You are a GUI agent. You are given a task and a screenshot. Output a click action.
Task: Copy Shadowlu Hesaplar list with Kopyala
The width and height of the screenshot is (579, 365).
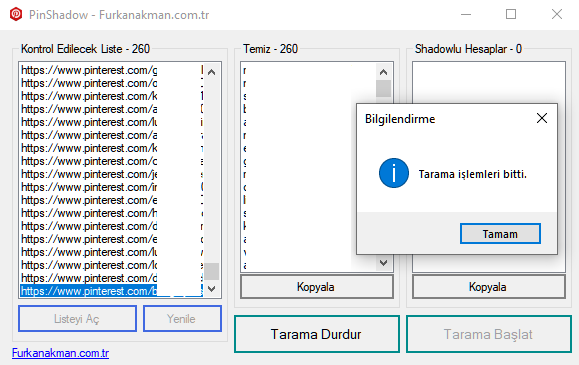[489, 287]
